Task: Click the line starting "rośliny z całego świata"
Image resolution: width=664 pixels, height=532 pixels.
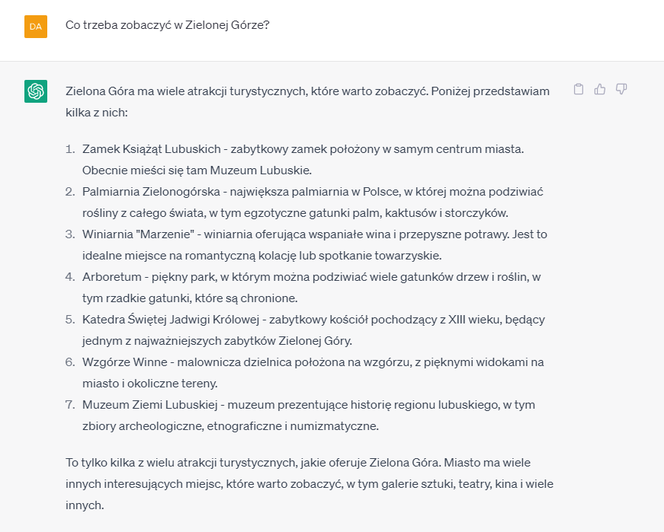Action: [295, 213]
